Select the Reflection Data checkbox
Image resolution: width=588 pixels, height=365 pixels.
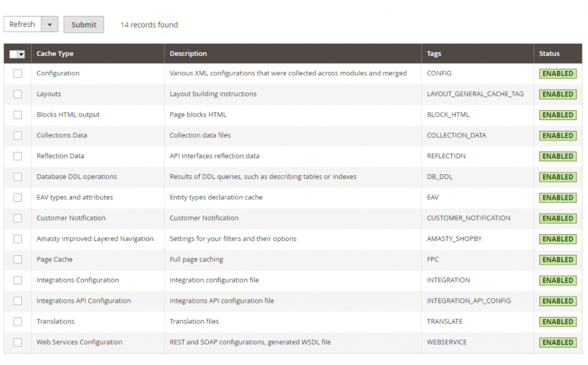click(18, 156)
